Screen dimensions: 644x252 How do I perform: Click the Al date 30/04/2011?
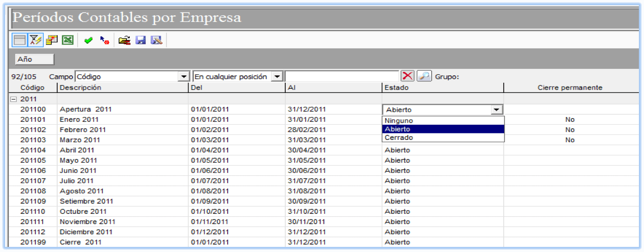click(x=307, y=150)
